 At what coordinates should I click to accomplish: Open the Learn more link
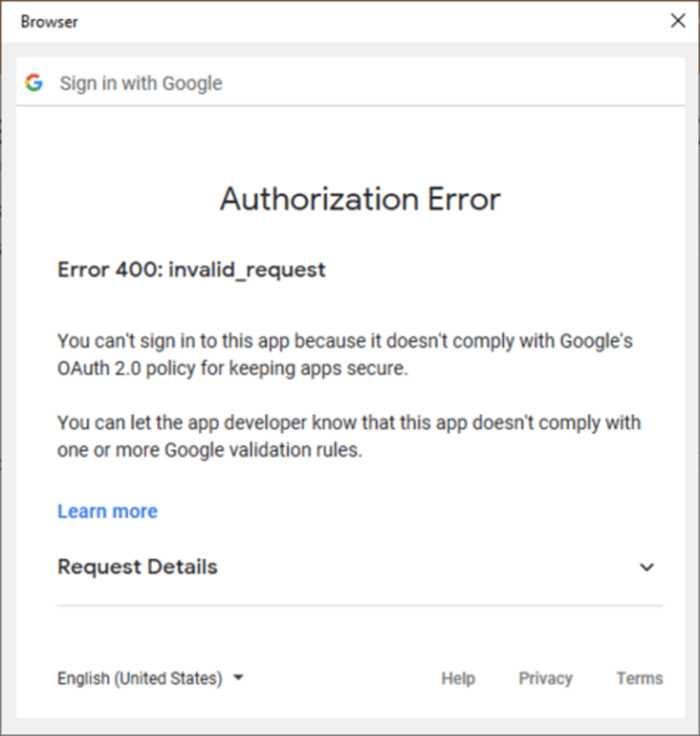pos(108,512)
